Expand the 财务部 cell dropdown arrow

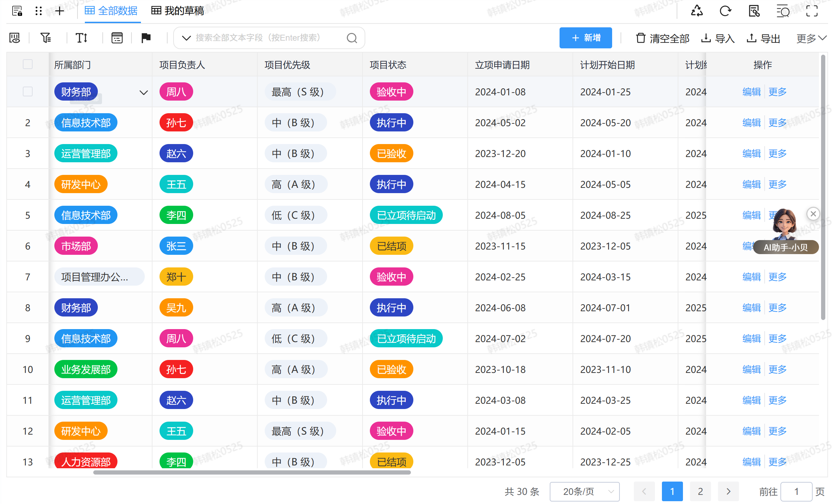tap(143, 93)
